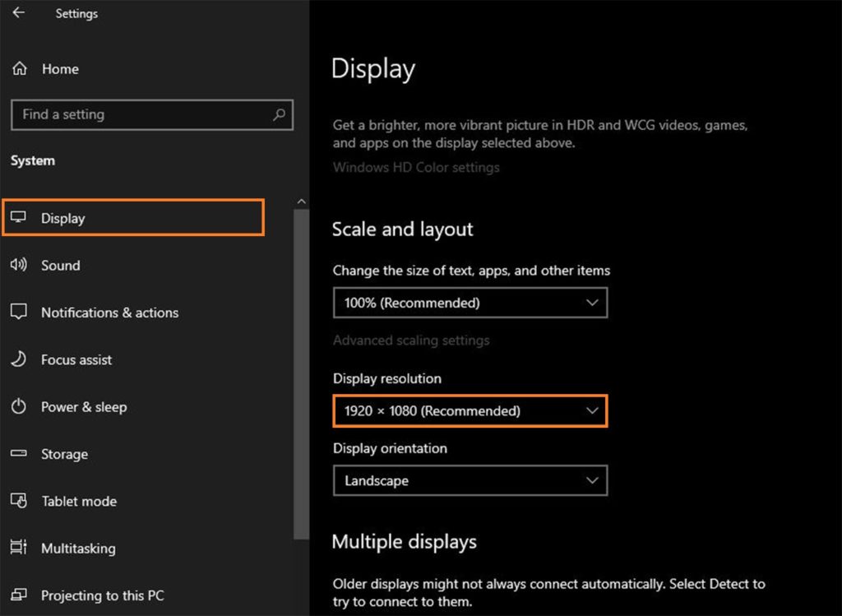Open Advanced scaling settings link
This screenshot has width=842, height=616.
point(410,340)
